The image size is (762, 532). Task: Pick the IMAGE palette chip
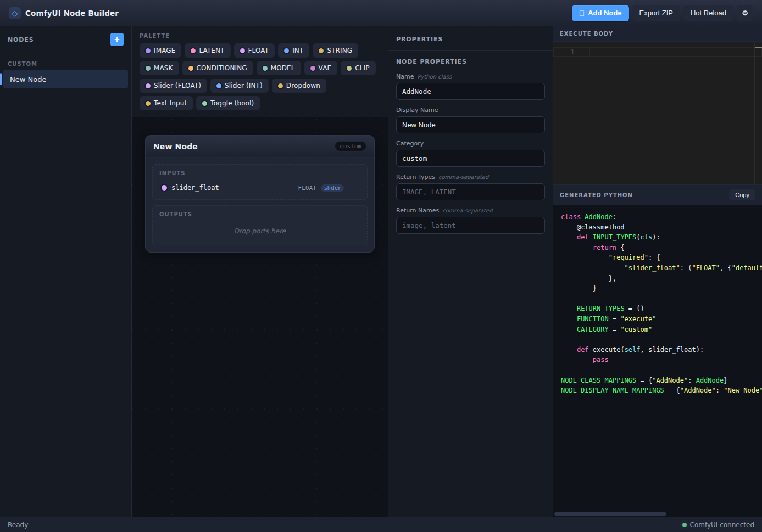click(x=160, y=51)
